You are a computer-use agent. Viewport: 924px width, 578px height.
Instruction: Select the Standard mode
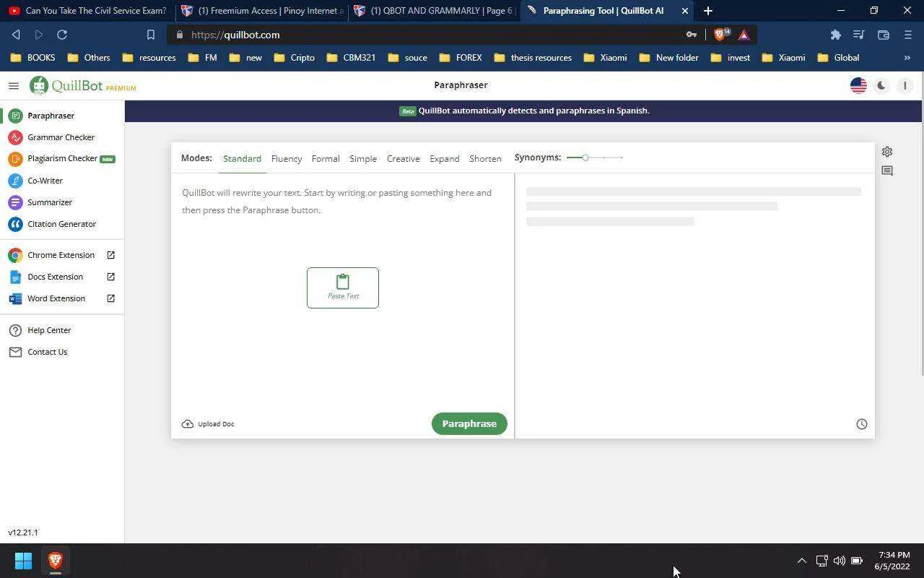(x=242, y=159)
